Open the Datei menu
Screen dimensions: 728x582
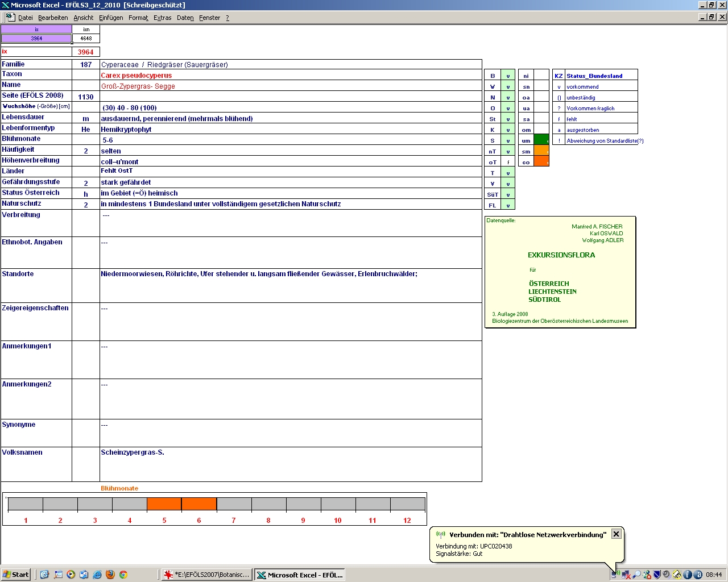[26, 18]
